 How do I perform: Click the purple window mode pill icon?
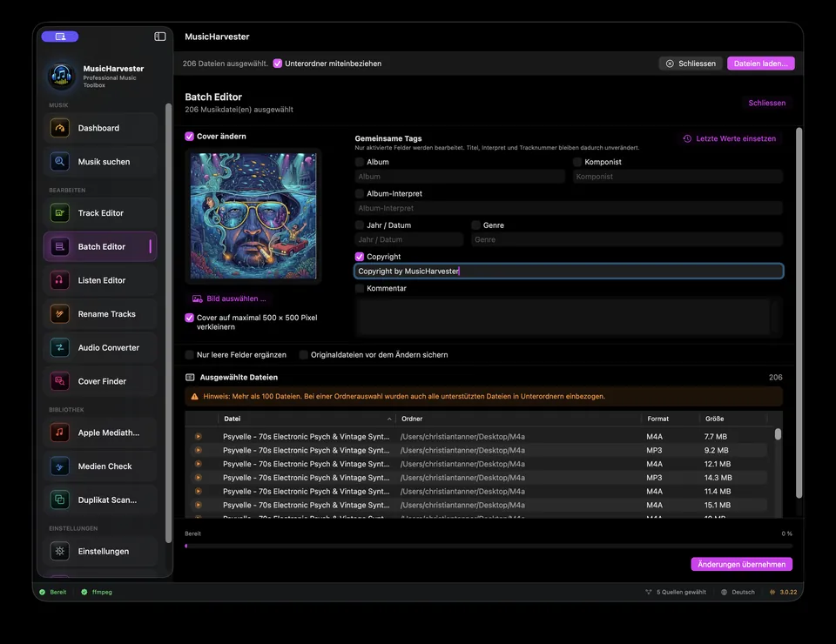[60, 37]
